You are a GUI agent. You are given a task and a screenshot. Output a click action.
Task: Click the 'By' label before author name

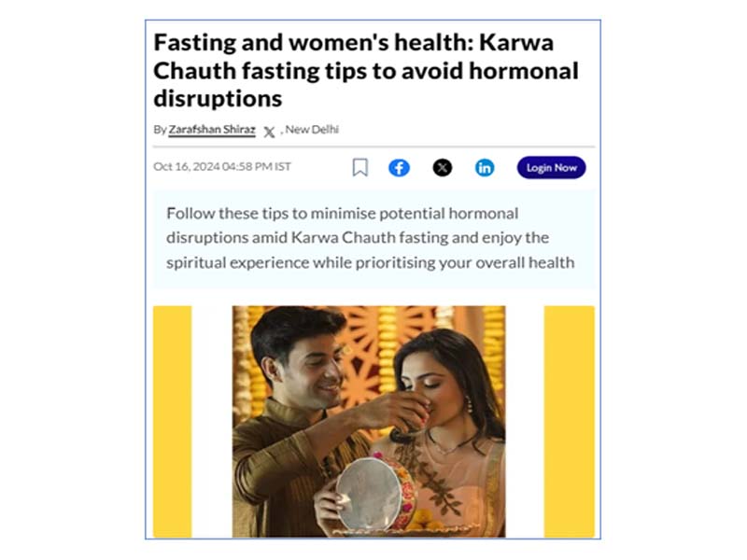[160, 130]
